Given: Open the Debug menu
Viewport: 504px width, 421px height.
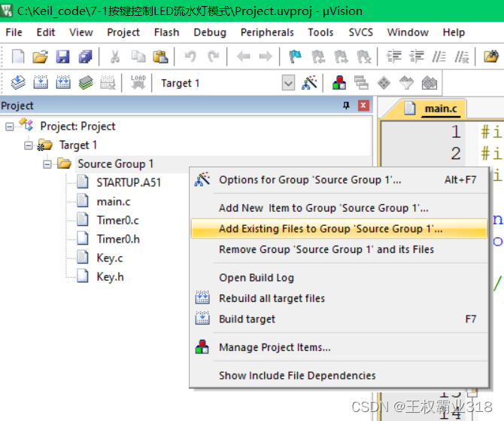Looking at the screenshot, I should coord(210,32).
